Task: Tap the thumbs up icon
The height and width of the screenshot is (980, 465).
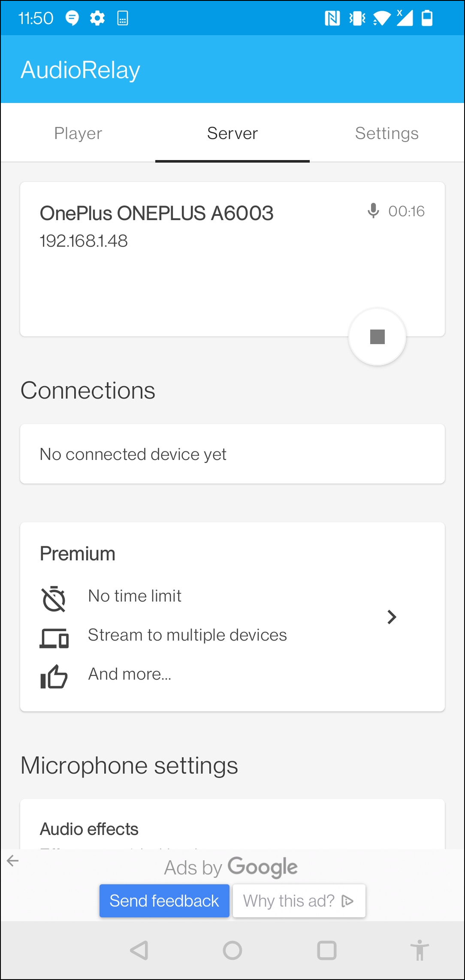Action: 54,677
